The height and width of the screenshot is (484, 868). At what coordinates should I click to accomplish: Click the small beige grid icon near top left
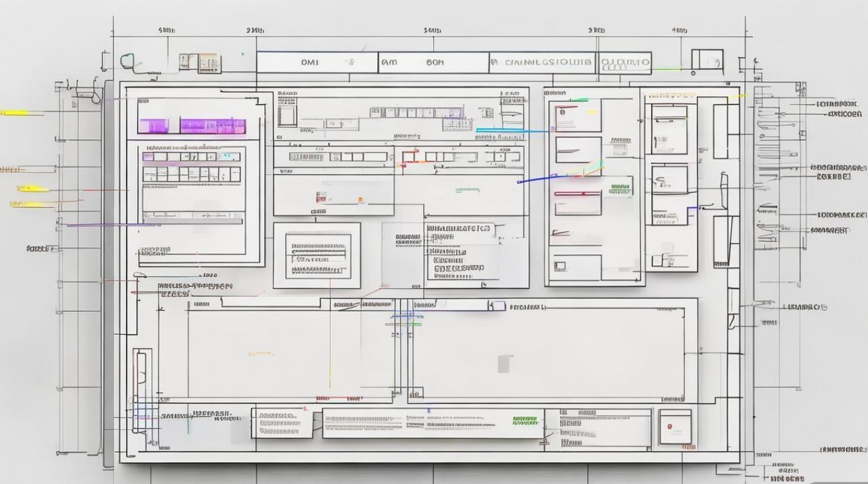pos(209,63)
